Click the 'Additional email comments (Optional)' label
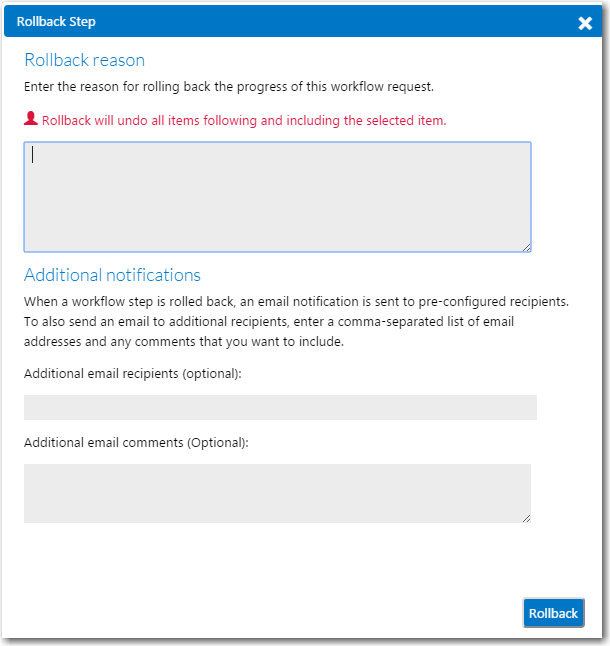This screenshot has width=610, height=646. coord(136,442)
